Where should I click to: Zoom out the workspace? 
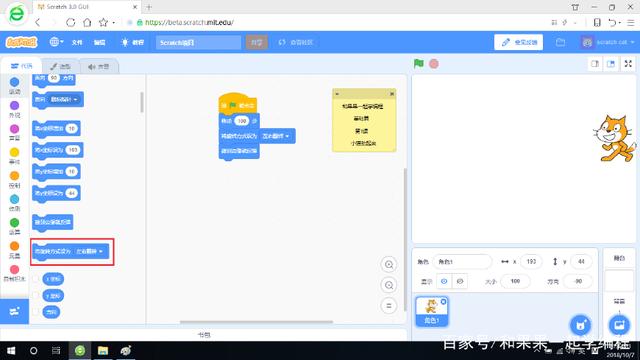pyautogui.click(x=389, y=285)
